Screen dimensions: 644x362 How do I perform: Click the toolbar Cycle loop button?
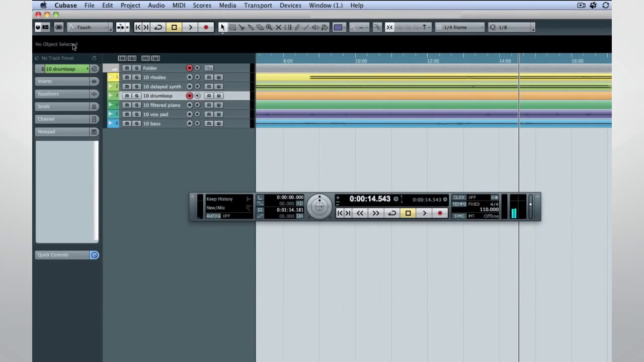(158, 27)
